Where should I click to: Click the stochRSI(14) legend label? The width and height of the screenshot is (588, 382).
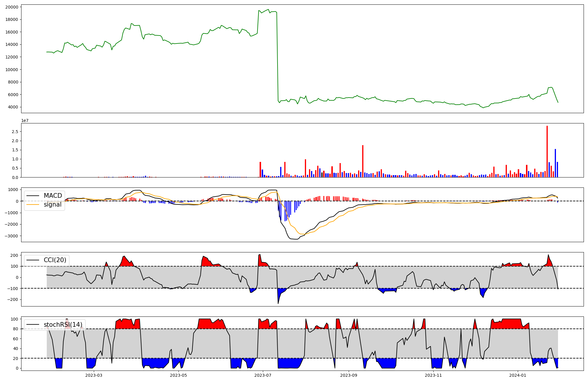coord(63,325)
